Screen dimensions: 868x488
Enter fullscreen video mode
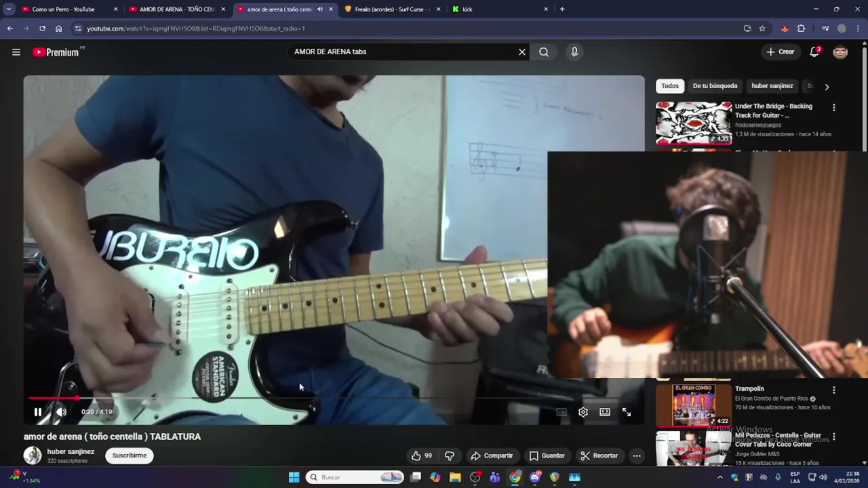[x=627, y=411]
